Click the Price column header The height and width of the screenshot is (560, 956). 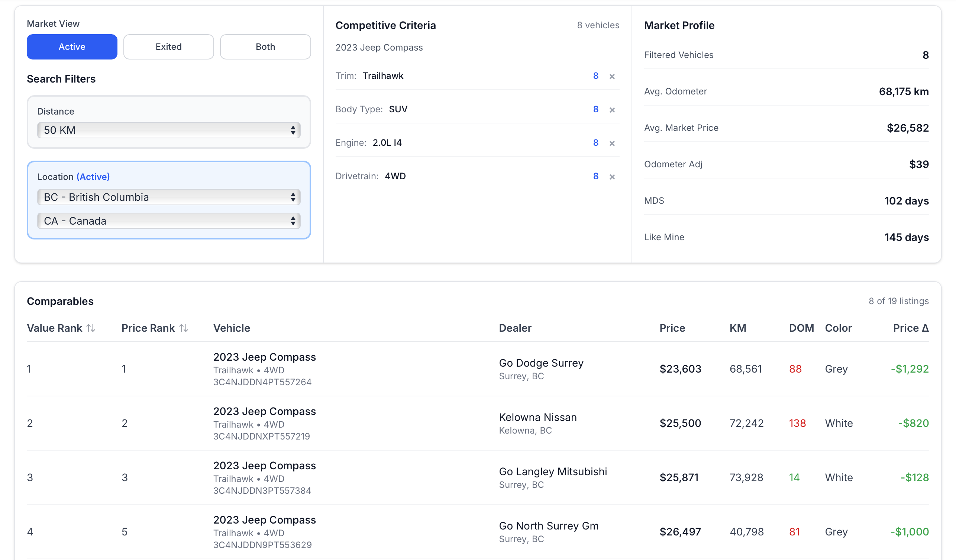tap(672, 328)
